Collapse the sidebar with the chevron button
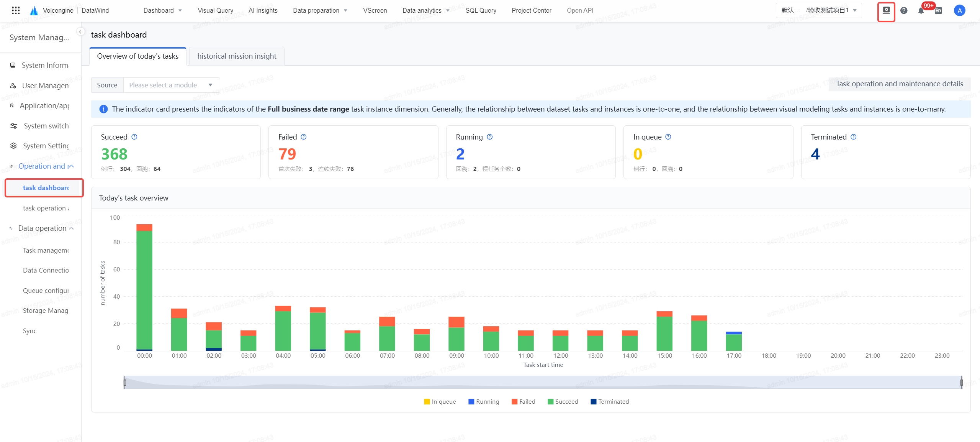 [80, 32]
